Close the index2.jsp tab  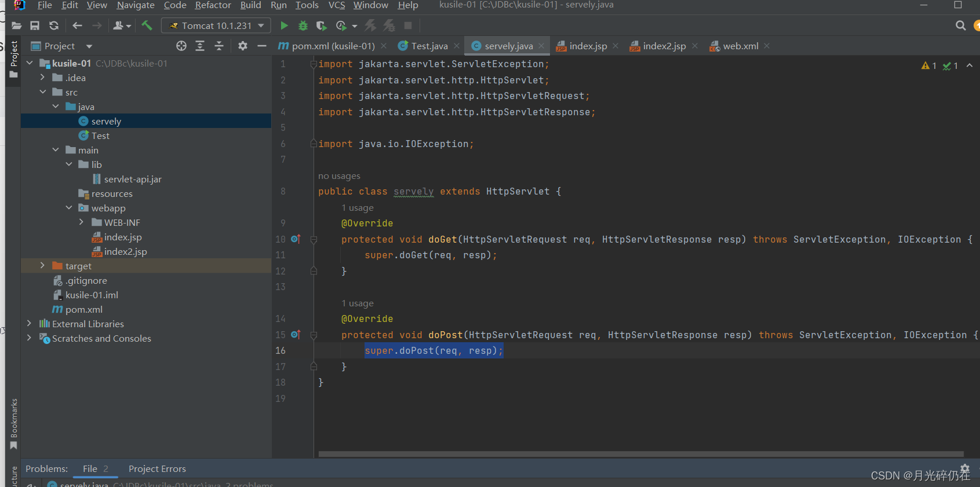(x=695, y=46)
